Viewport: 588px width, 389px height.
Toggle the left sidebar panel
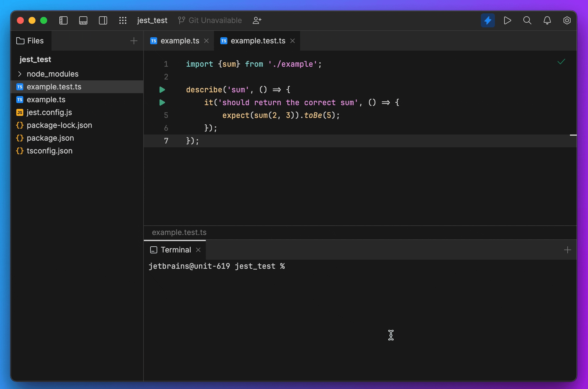point(63,20)
